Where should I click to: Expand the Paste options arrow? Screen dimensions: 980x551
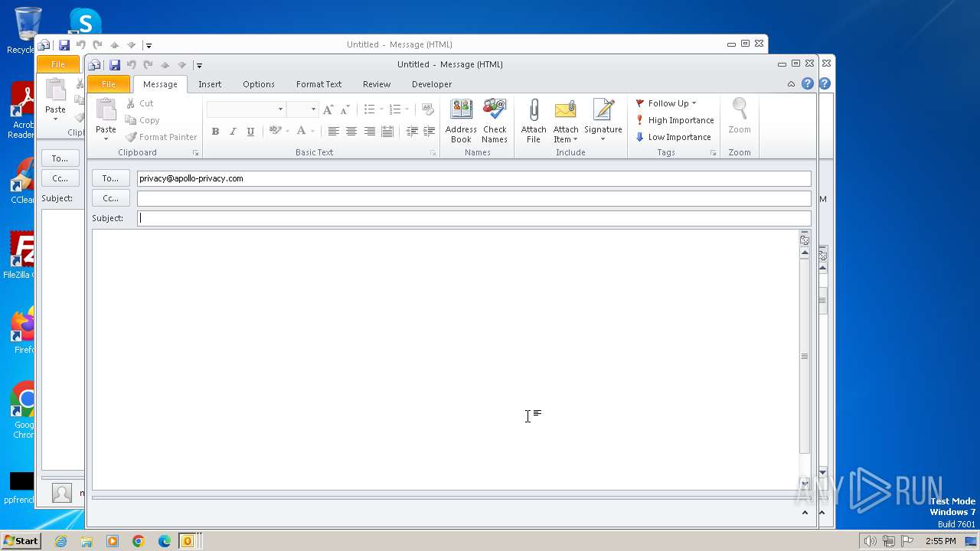point(106,139)
